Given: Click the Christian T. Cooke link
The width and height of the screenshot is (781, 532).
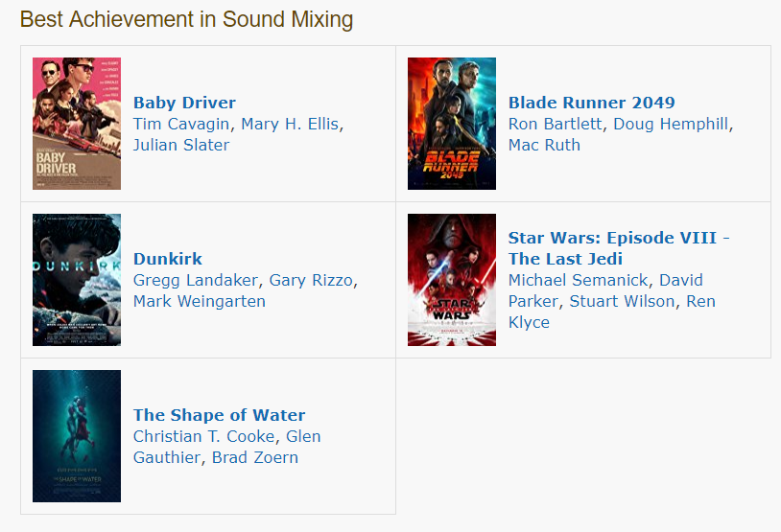Looking at the screenshot, I should coord(203,436).
